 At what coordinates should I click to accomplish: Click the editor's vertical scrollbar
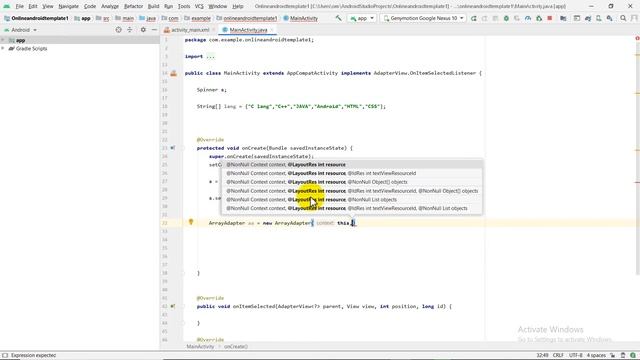637,155
